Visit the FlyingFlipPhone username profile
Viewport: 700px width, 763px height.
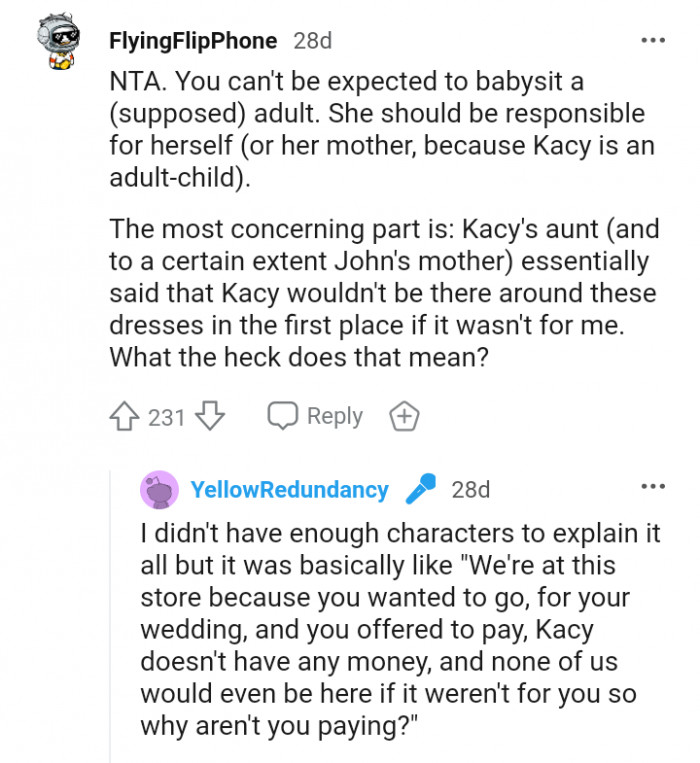(x=192, y=41)
